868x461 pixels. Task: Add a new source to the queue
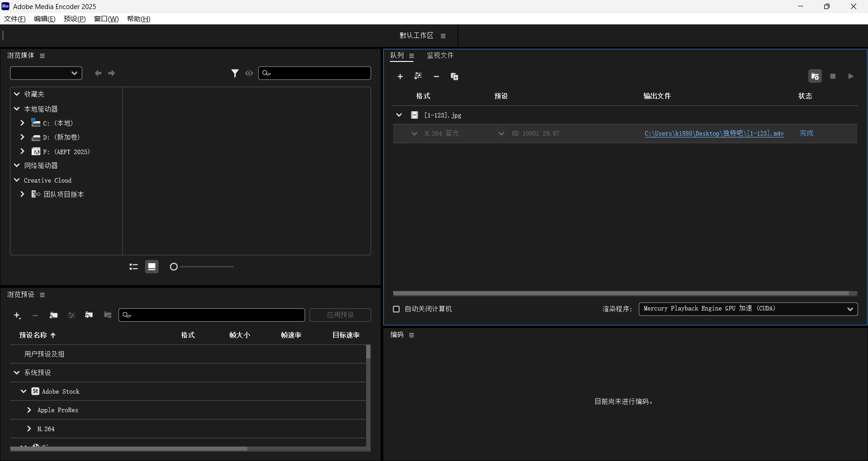(400, 76)
